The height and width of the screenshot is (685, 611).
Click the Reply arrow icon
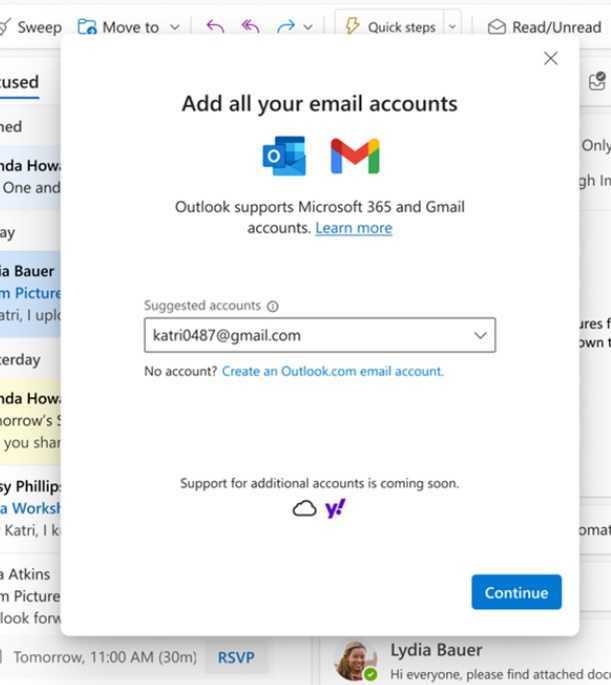pos(215,27)
